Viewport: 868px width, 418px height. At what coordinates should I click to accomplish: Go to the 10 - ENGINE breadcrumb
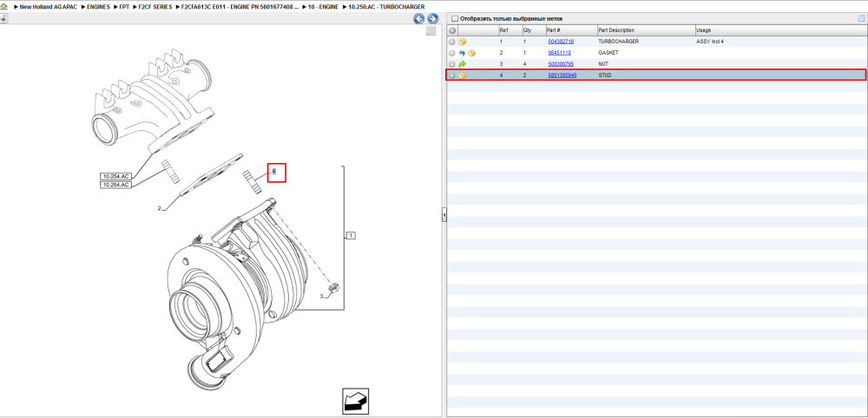tap(323, 7)
